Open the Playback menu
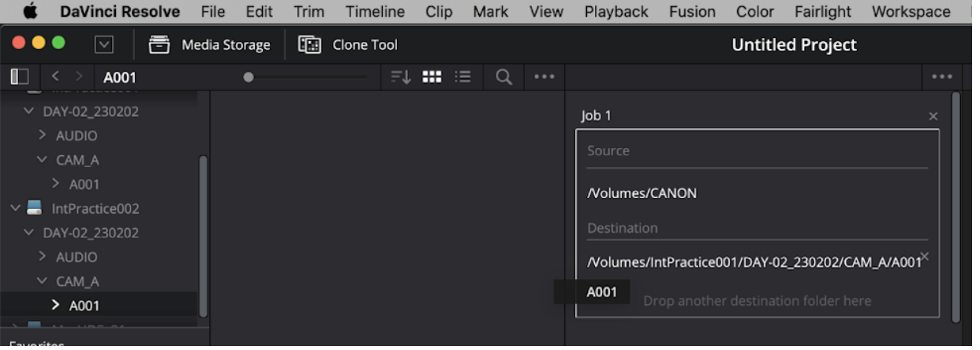This screenshot has height=350, width=980. tap(616, 12)
